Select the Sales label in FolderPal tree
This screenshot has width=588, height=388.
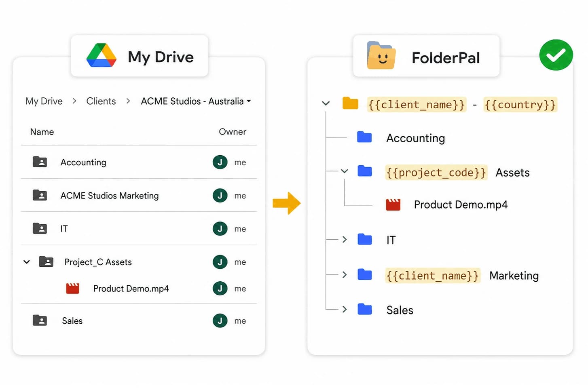[x=400, y=310]
